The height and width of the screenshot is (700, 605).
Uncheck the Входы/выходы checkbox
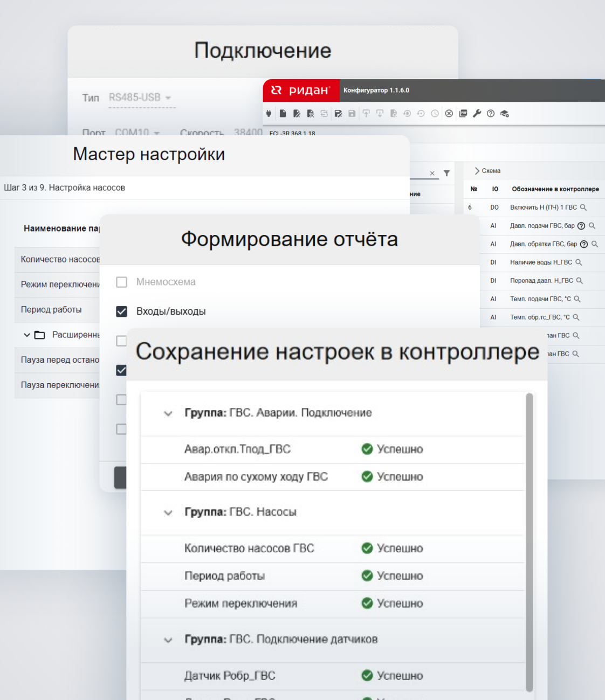tap(122, 311)
